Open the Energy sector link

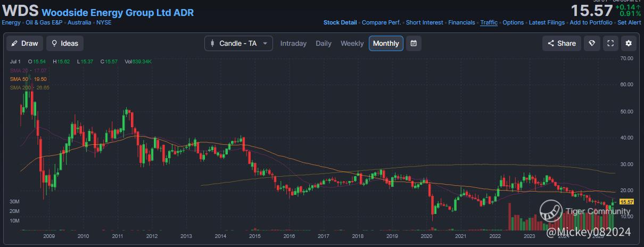point(11,23)
